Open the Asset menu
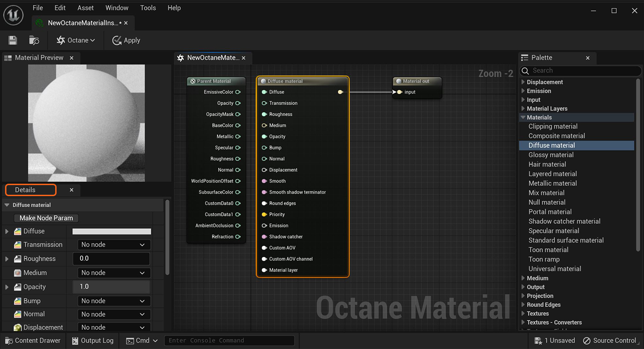This screenshot has height=349, width=644. [x=86, y=8]
